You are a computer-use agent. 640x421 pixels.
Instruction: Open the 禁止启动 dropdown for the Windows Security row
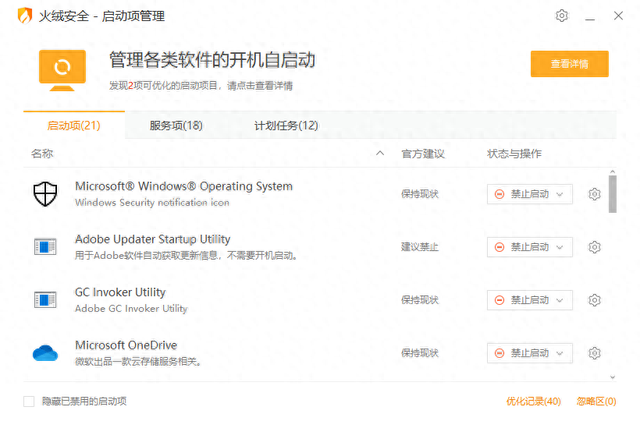[x=530, y=194]
